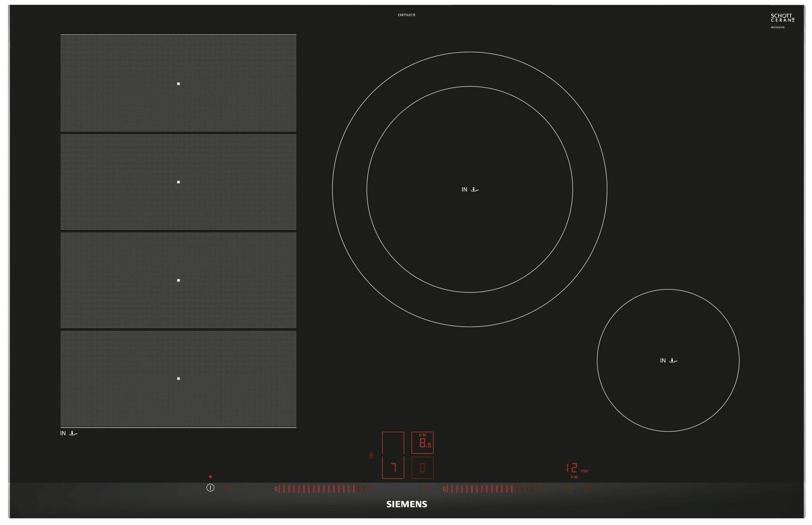Screen dimensions: 812x525
Task: Tap the EX875LEC1E model label
Action: coord(406,15)
